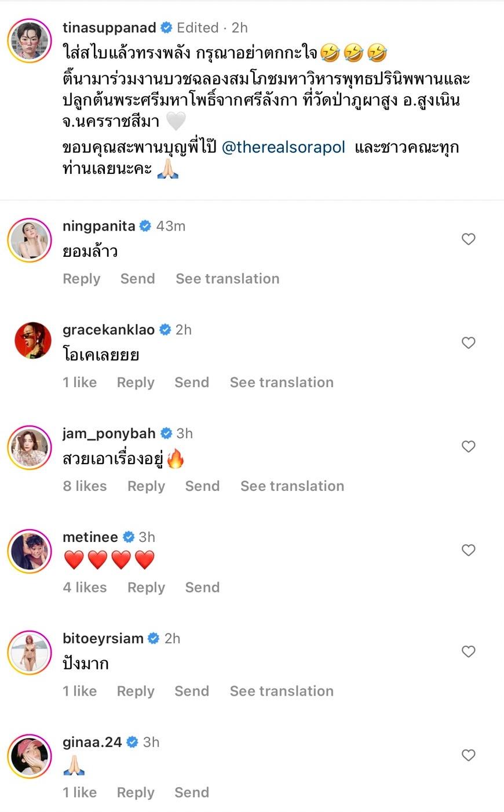
Task: Like ningpanita's comment with the heart
Action: (x=468, y=239)
